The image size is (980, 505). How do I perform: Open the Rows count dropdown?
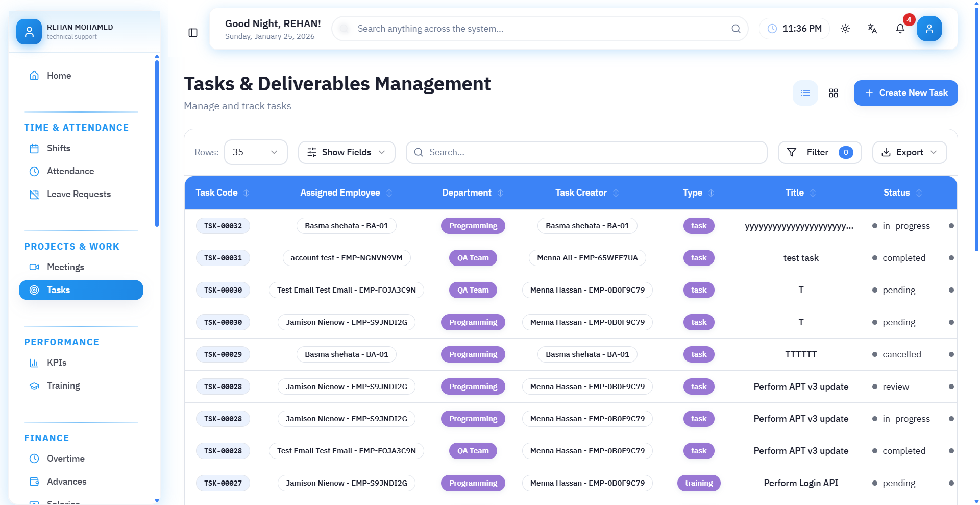256,152
